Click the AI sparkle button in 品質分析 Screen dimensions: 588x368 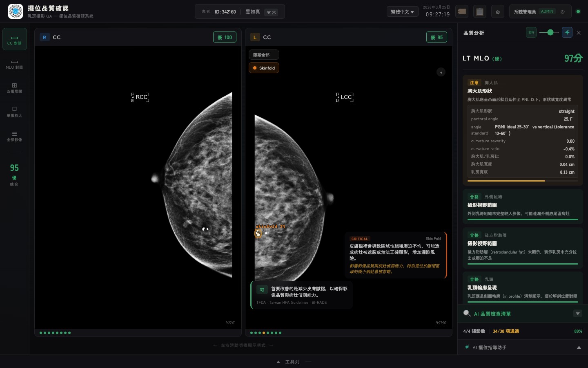(567, 32)
